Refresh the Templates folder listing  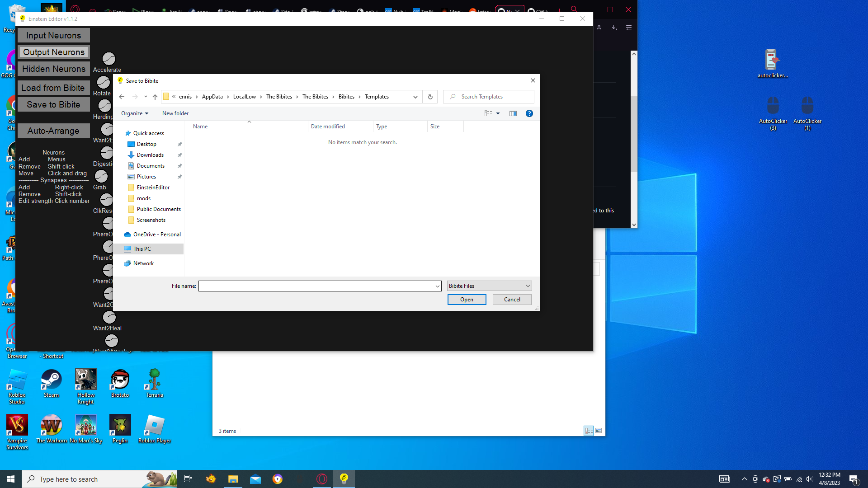(x=430, y=97)
